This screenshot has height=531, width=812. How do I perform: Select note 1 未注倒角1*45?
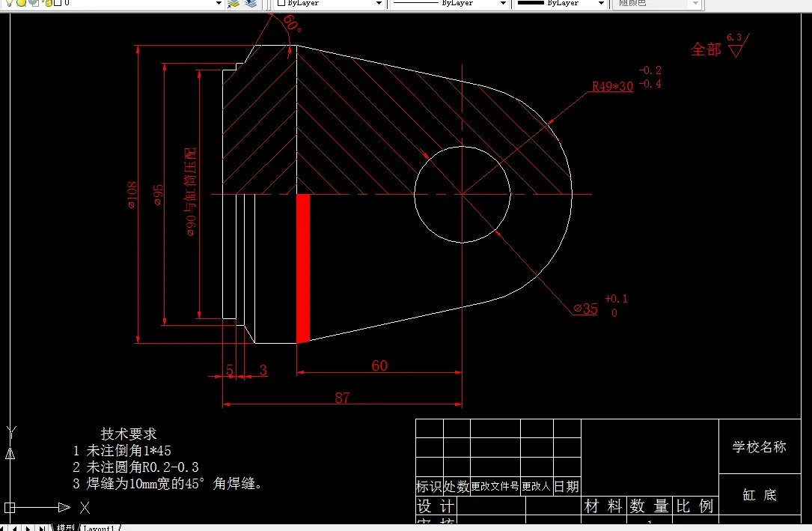(122, 451)
